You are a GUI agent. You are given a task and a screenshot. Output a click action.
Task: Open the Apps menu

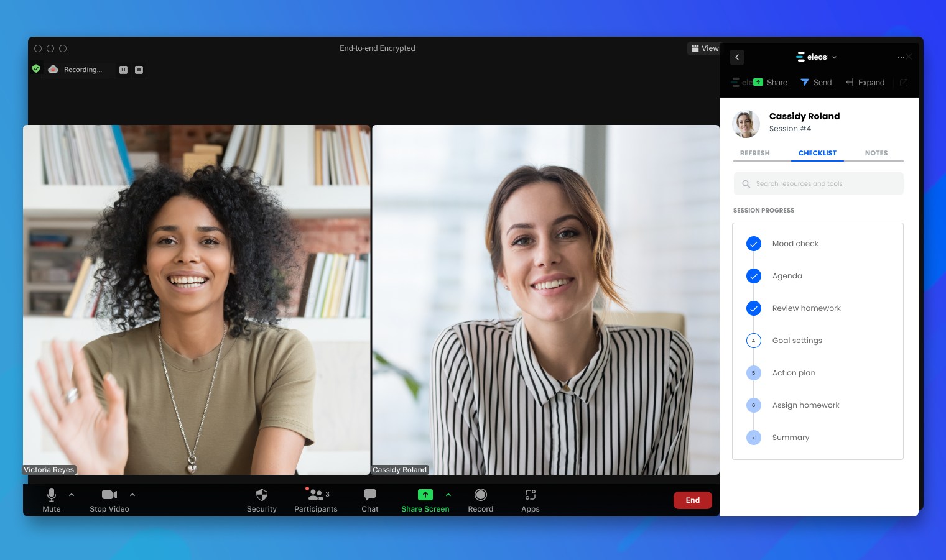(530, 495)
